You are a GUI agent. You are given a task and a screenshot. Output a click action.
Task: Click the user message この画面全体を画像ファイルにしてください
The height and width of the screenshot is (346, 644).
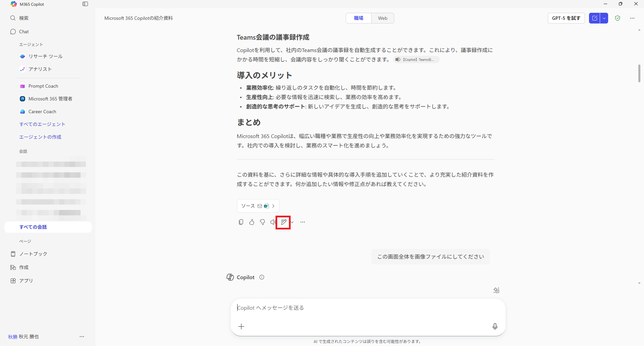point(431,257)
